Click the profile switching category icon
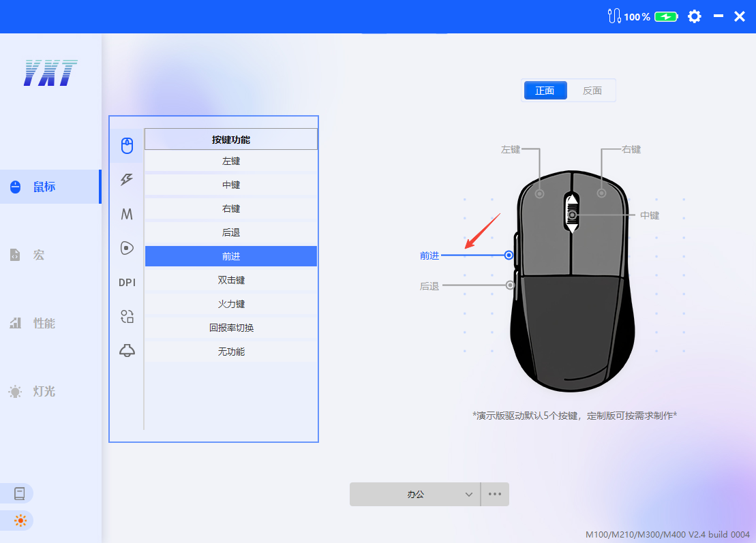 click(127, 316)
